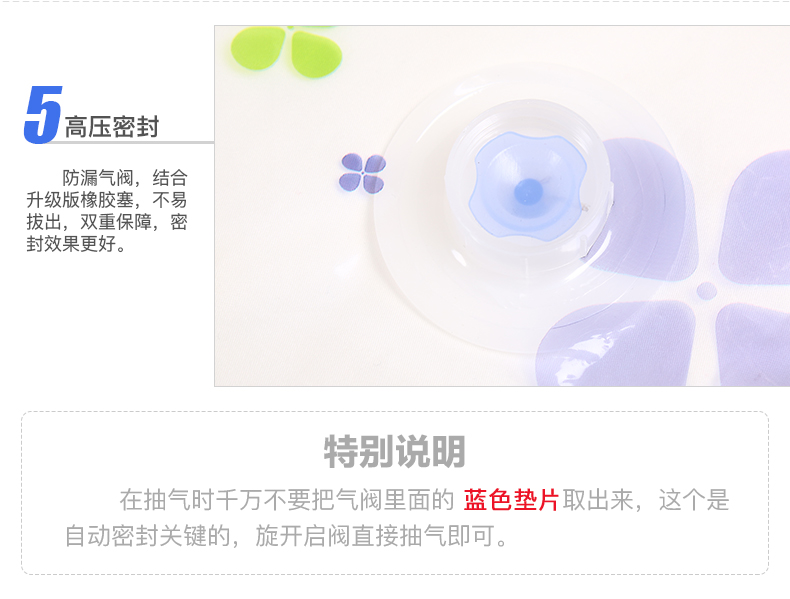Click the red 蓝色垫片 text
The height and width of the screenshot is (599, 790).
click(x=511, y=500)
